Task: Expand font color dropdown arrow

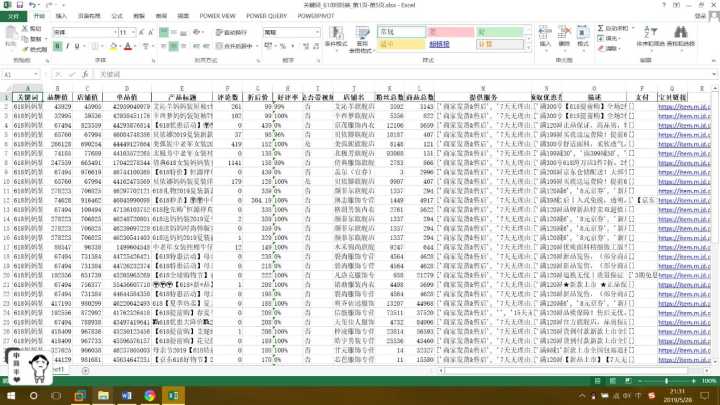Action: tap(135, 46)
